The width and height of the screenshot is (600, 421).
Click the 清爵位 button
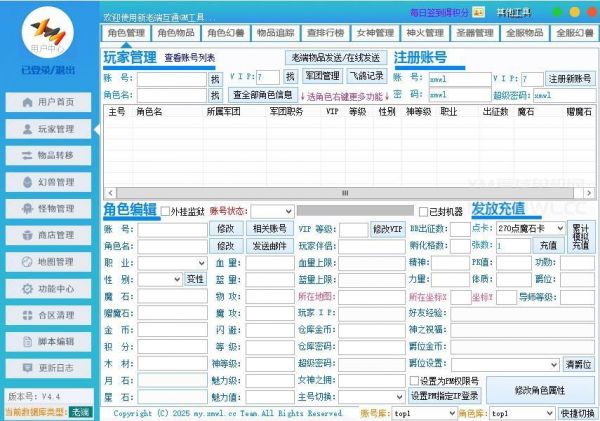578,364
